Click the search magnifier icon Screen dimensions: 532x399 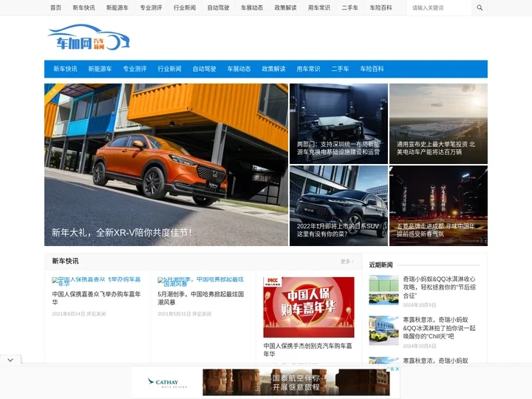480,7
